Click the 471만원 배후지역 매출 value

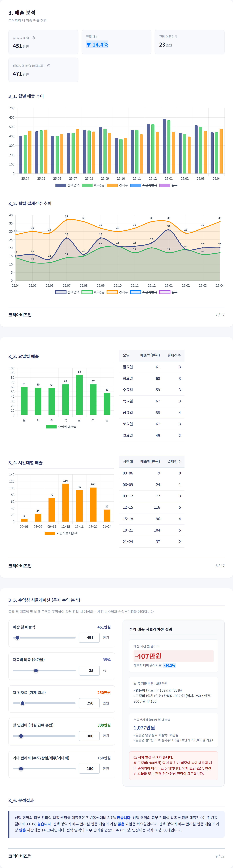pos(21,74)
